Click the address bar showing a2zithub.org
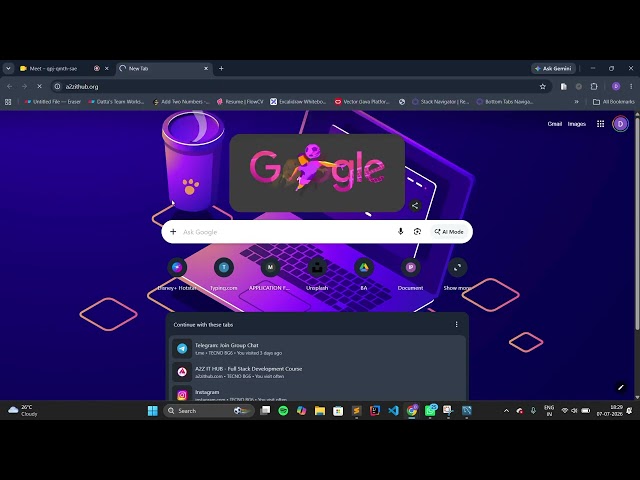 click(301, 87)
